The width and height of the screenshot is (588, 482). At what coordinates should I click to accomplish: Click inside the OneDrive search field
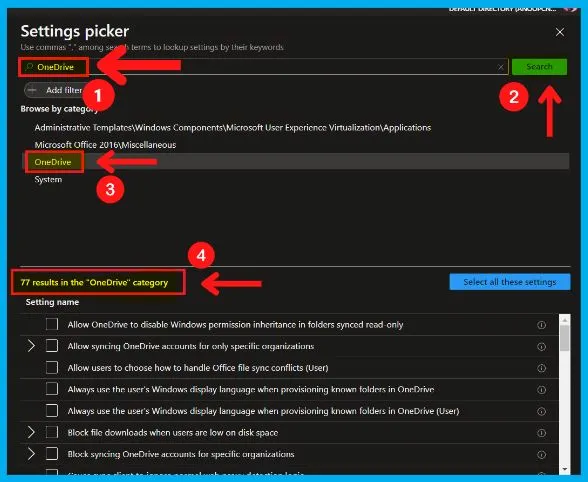point(264,67)
